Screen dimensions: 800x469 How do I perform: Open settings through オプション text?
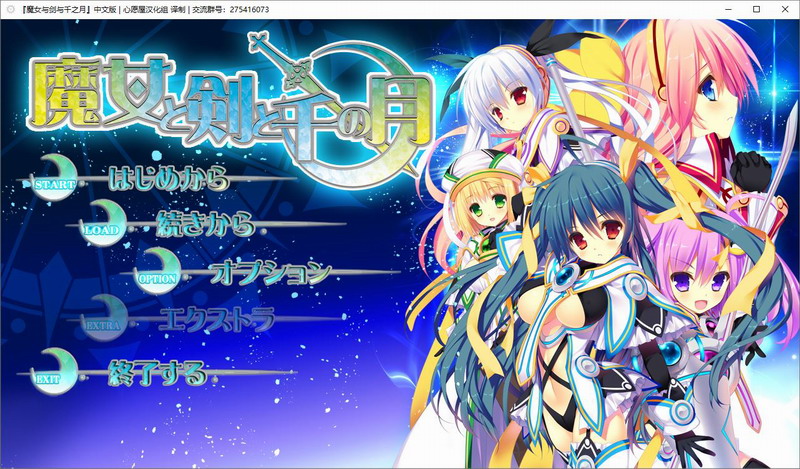coord(270,271)
